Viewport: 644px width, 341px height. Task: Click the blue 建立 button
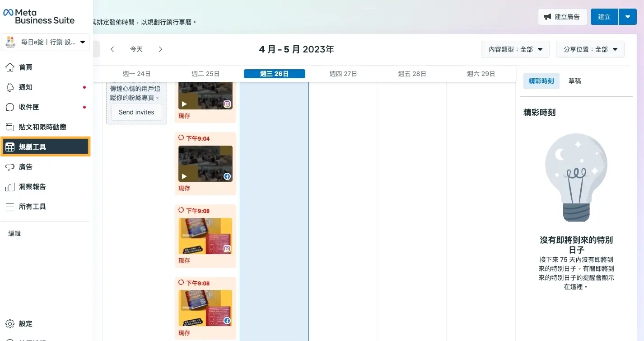pyautogui.click(x=604, y=17)
